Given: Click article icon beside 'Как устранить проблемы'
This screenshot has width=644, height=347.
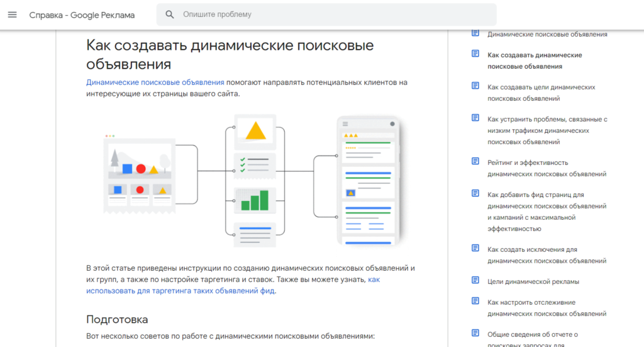Looking at the screenshot, I should [475, 118].
